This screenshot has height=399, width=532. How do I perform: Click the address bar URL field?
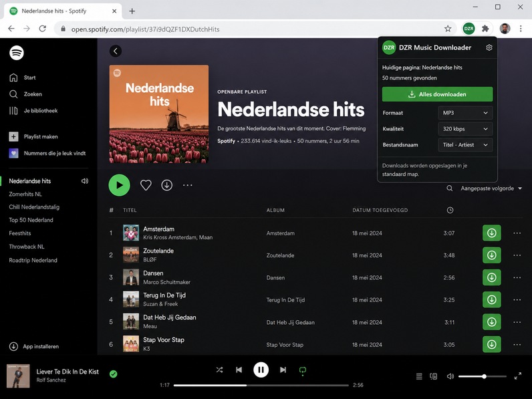pyautogui.click(x=255, y=29)
